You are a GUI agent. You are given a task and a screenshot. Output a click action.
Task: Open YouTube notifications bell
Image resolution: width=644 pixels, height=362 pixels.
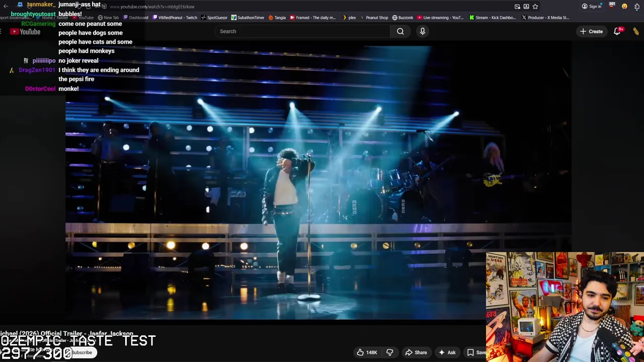pos(617,31)
